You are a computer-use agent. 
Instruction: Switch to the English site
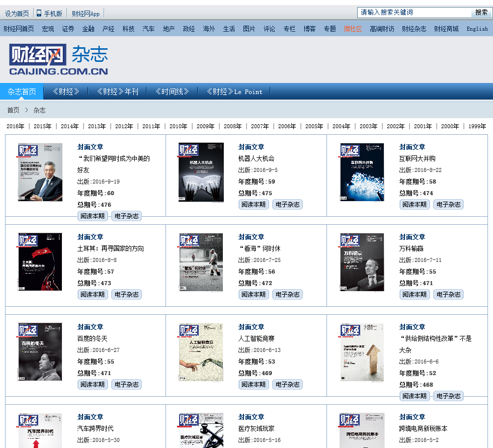(x=477, y=29)
